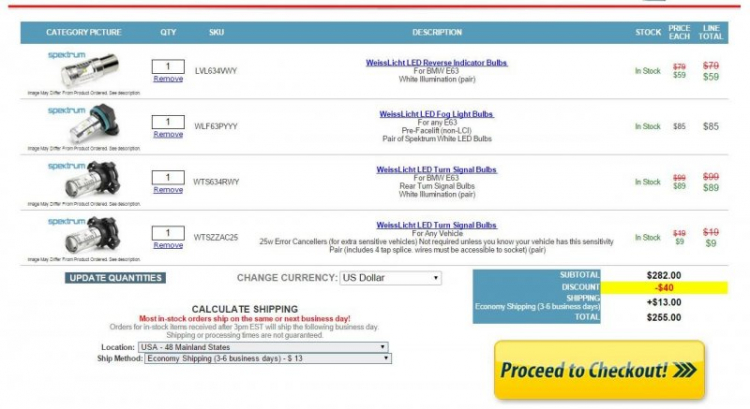
Task: Click the SKU text WTS634RWY
Action: pyautogui.click(x=216, y=182)
